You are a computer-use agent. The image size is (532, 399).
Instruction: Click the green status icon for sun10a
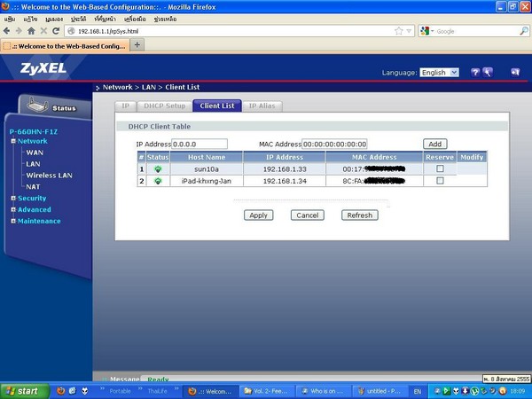(x=158, y=168)
